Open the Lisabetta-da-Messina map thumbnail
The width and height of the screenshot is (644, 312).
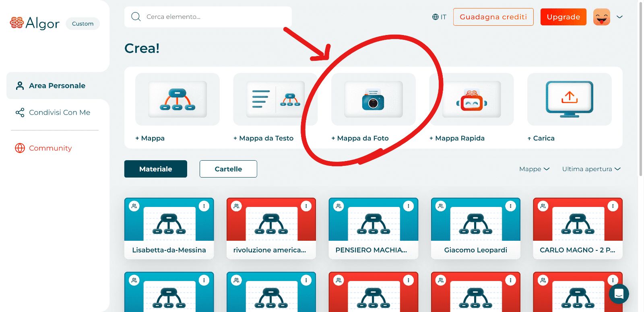(169, 219)
